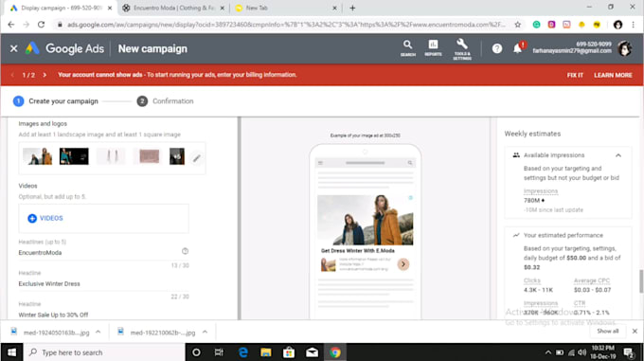
Task: Click the Exclusive Winter Dress headline field
Action: [x=103, y=284]
